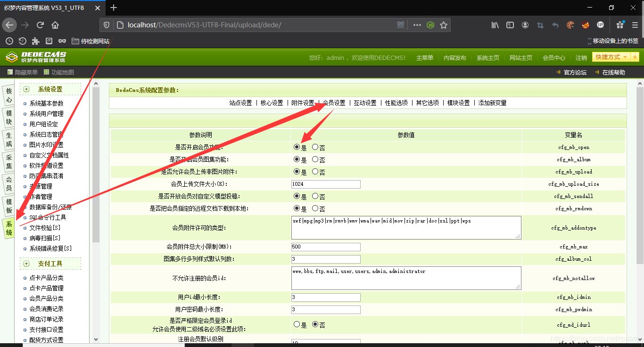The width and height of the screenshot is (644, 347).
Task: Click the puzzle-piece add-ons bookmark icon
Action: [35, 41]
